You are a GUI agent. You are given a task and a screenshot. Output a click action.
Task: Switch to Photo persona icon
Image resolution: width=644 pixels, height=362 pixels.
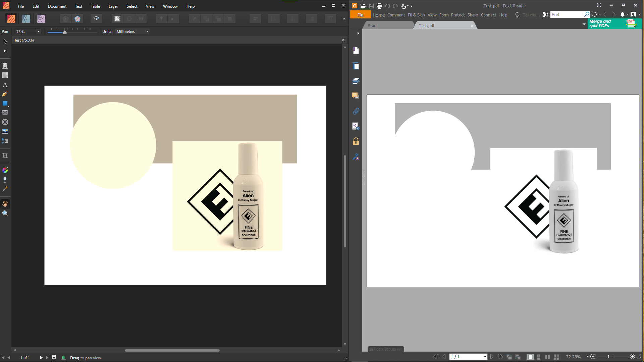click(41, 19)
